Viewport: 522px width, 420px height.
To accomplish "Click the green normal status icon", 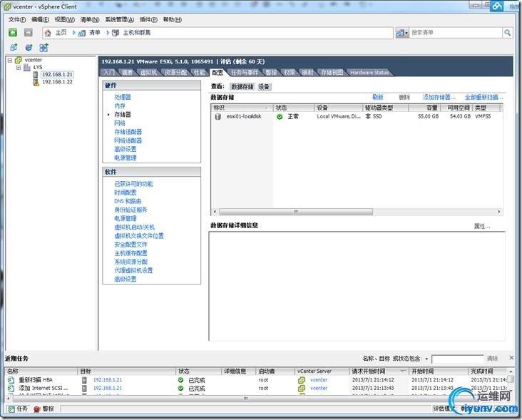I will click(280, 116).
